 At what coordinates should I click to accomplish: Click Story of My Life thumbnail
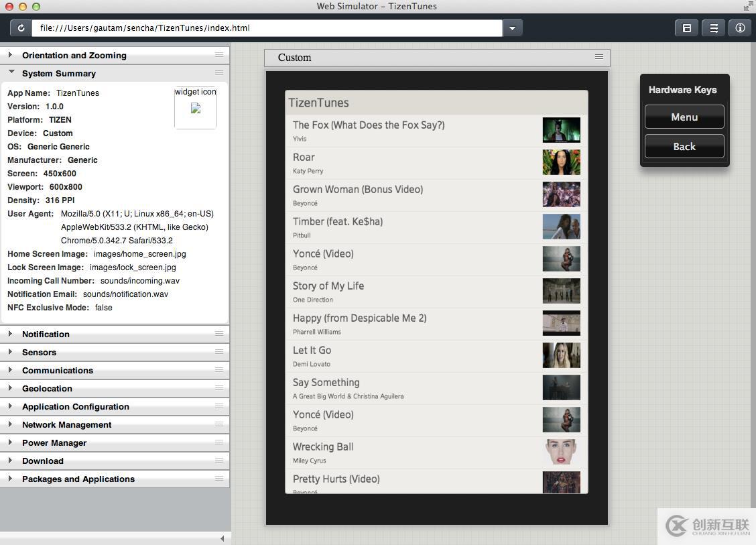click(561, 291)
